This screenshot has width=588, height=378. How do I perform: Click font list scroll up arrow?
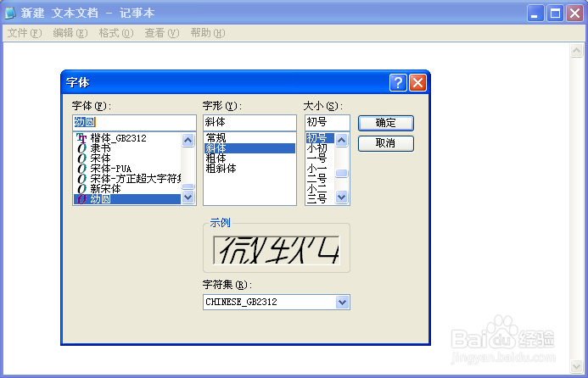pos(188,140)
